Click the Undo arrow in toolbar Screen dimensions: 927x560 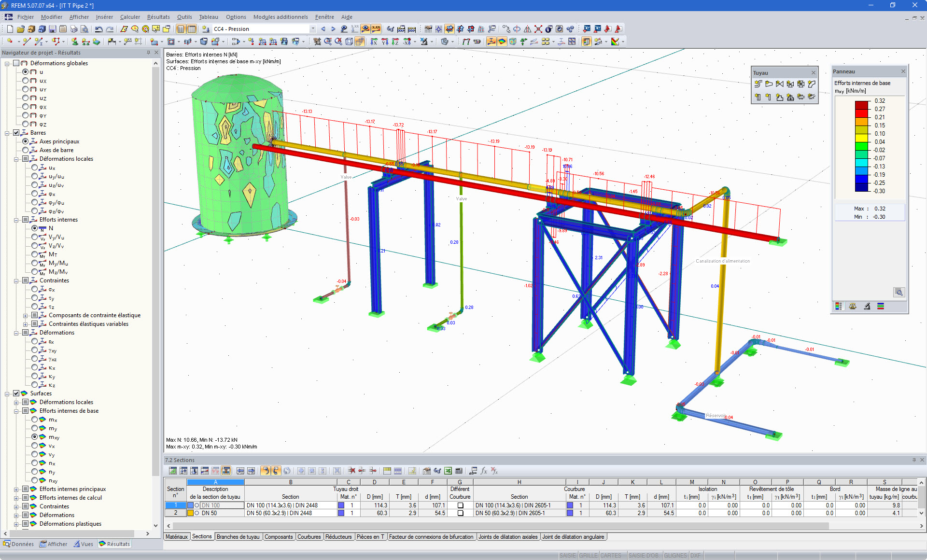pyautogui.click(x=98, y=29)
